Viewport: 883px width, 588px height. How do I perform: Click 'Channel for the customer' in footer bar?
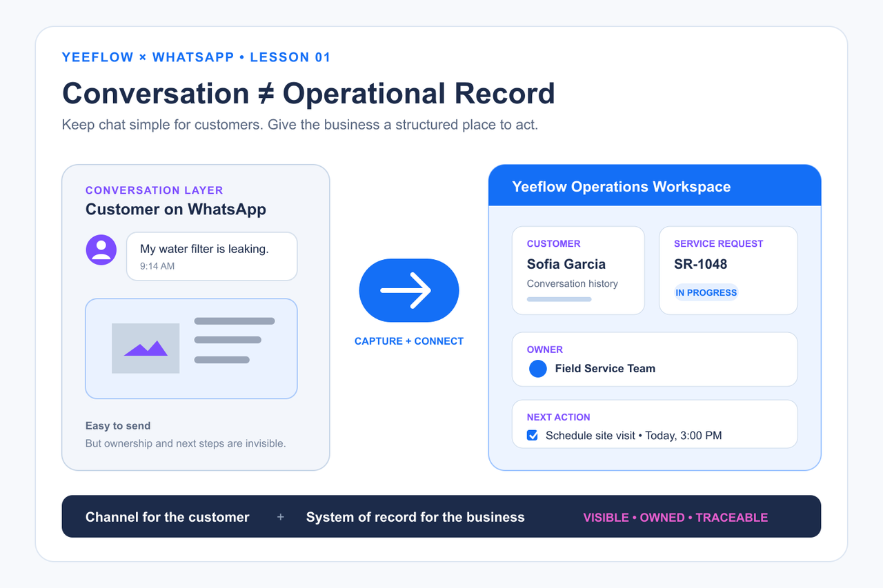coord(168,517)
